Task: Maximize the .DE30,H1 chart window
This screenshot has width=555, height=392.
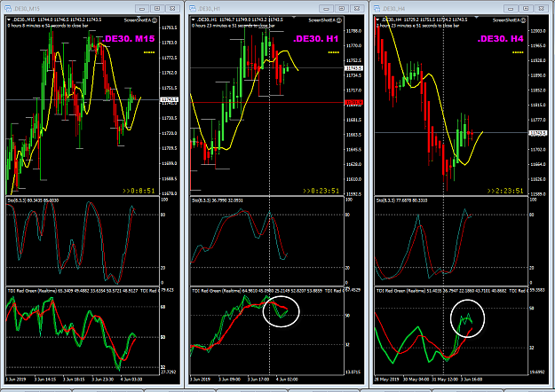Action: pyautogui.click(x=342, y=9)
